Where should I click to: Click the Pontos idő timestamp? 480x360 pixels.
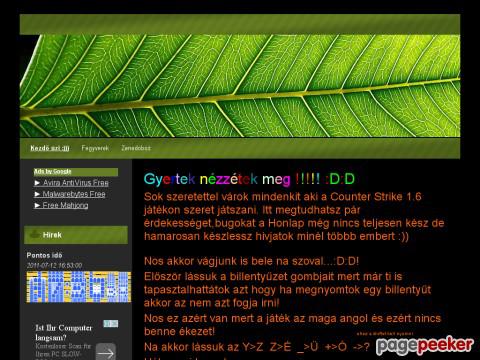click(x=54, y=265)
